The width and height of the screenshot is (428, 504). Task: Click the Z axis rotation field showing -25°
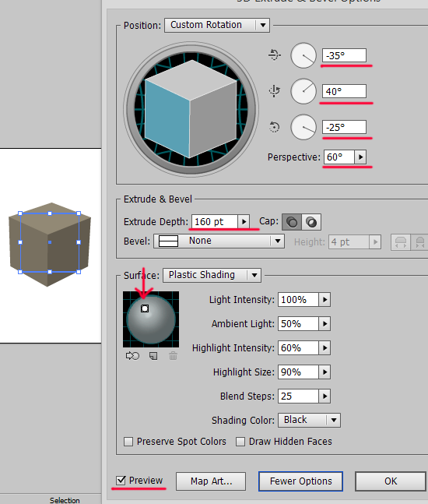344,127
